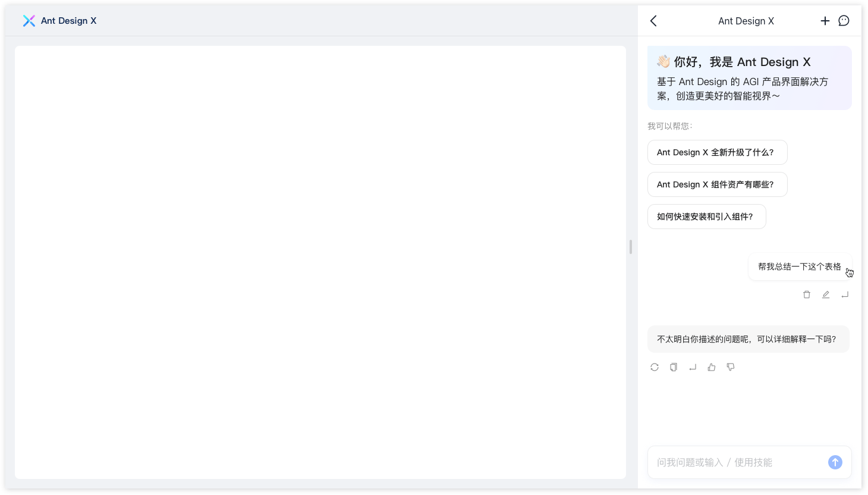868x495 pixels.
Task: Click the user message bubble "帮我总结一下这个表格"
Action: coord(800,267)
